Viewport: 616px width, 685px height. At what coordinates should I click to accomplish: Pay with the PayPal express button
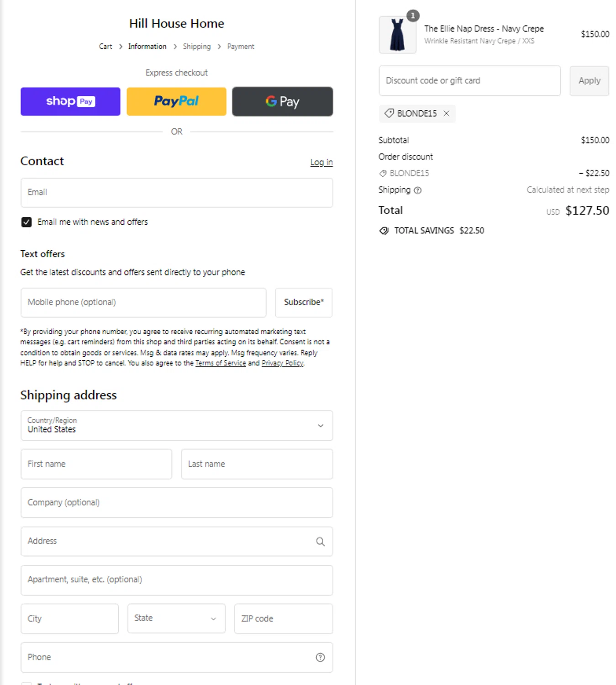[176, 101]
